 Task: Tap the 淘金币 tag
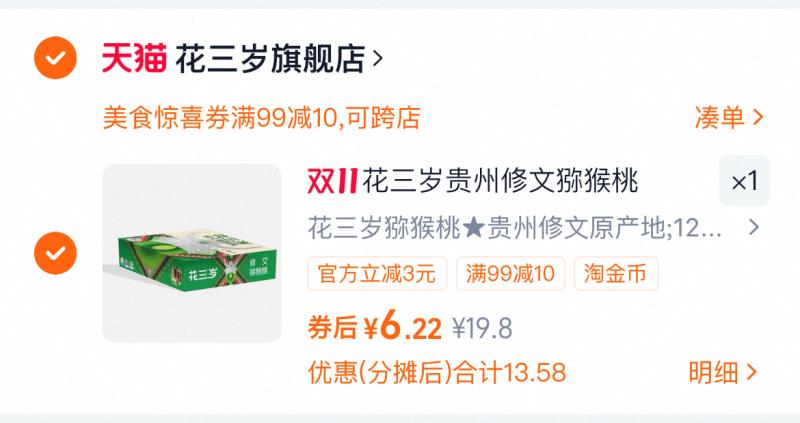click(x=616, y=274)
